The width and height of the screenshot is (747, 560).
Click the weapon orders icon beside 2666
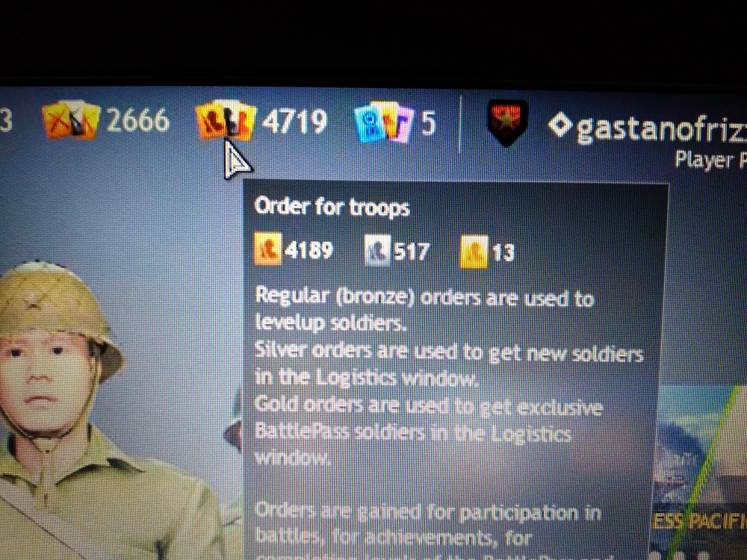click(x=71, y=119)
